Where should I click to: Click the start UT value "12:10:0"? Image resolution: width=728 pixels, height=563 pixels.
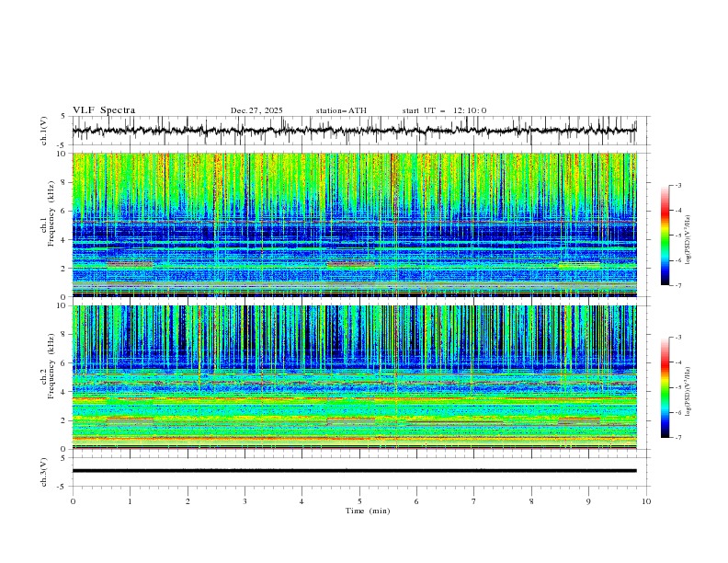[469, 110]
